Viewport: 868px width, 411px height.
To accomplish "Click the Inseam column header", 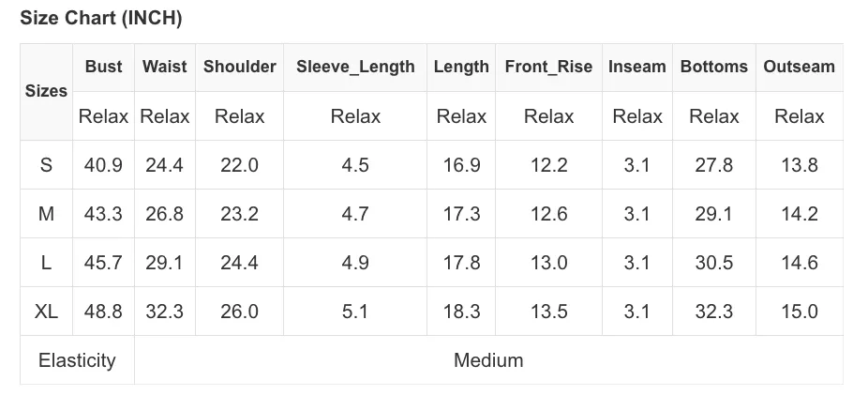I will tap(636, 67).
